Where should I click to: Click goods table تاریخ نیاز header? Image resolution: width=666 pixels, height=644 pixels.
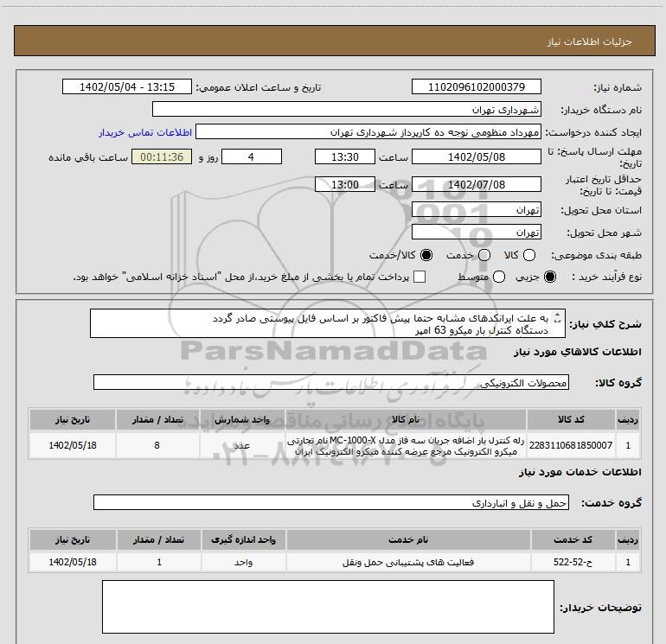pyautogui.click(x=72, y=419)
